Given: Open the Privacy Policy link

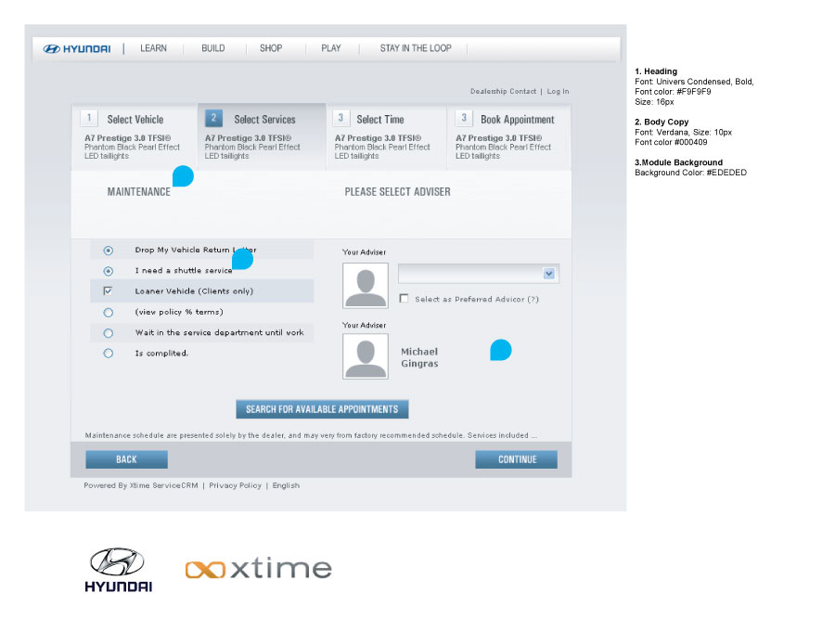Looking at the screenshot, I should pos(235,485).
